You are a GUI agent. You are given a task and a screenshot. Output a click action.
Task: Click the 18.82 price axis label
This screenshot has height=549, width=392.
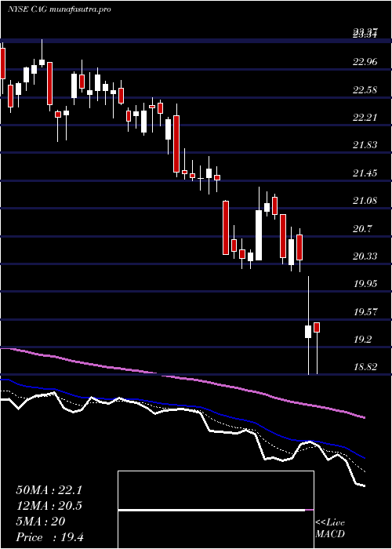pos(365,367)
